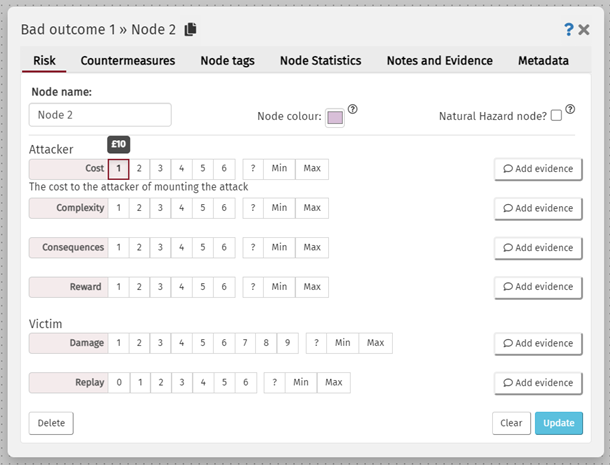Close the Node 2 dialog
The image size is (610, 465).
[x=584, y=29]
